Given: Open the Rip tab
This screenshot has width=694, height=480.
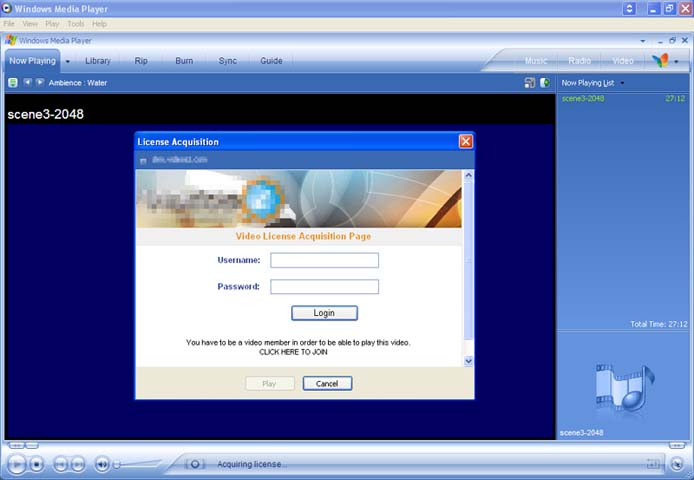Looking at the screenshot, I should tap(141, 61).
